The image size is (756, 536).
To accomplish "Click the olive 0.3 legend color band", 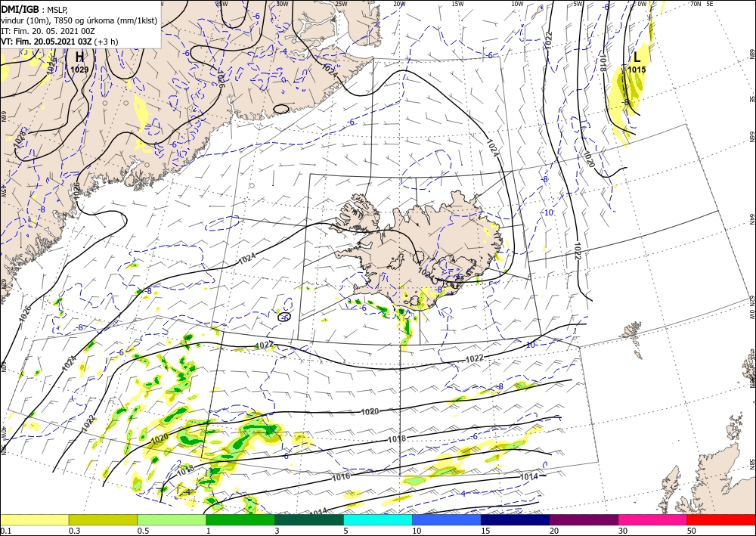I will click(x=103, y=519).
